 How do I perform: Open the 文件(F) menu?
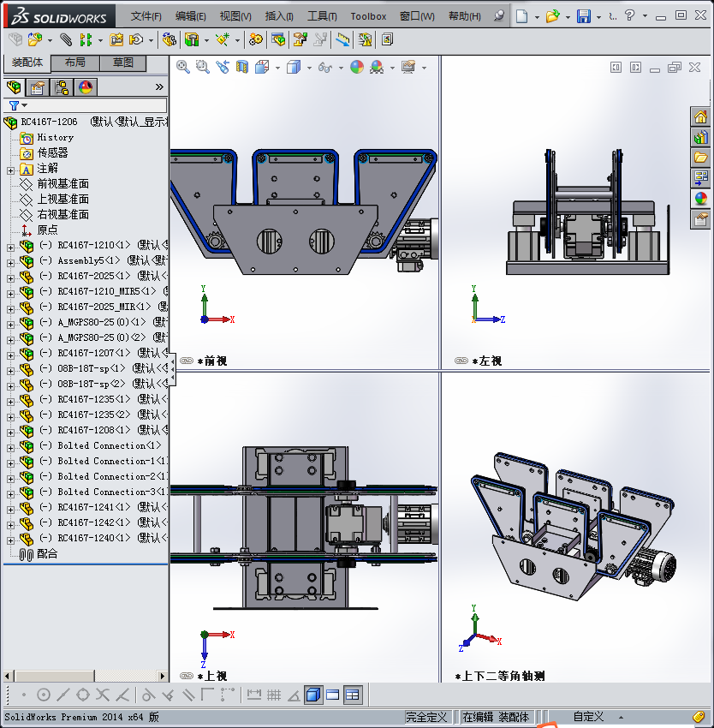pyautogui.click(x=146, y=16)
